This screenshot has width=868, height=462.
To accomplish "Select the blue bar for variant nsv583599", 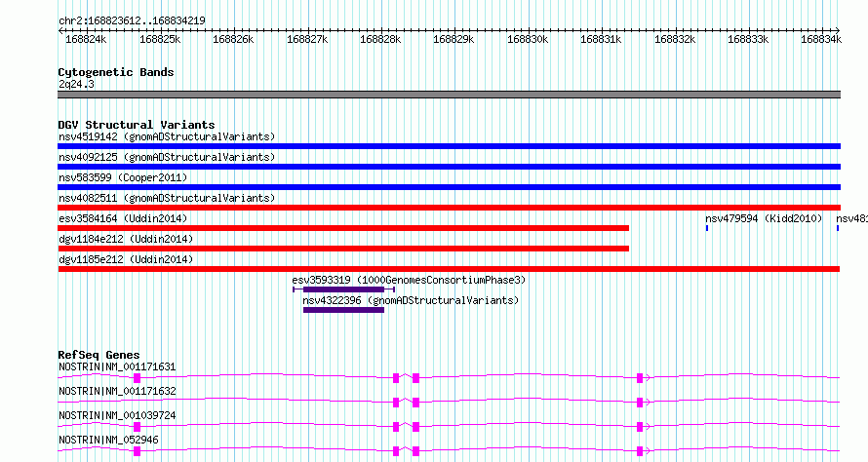I will pos(449,187).
